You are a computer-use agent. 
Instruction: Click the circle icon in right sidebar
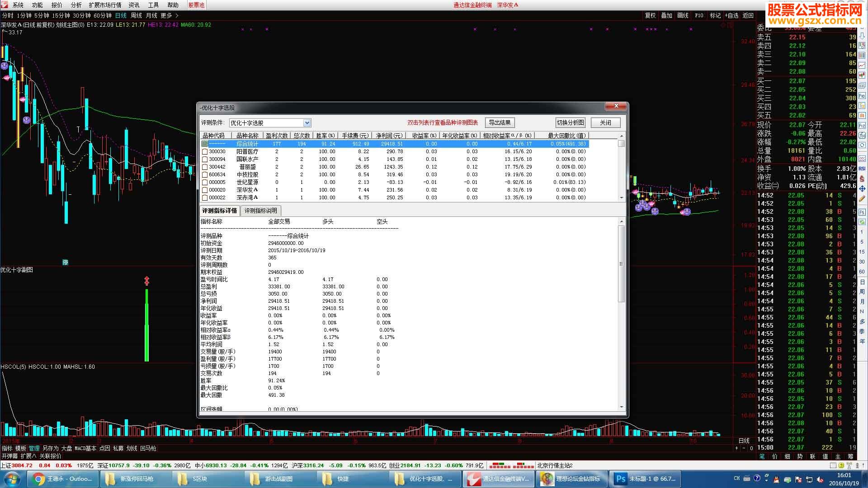pos(862,145)
